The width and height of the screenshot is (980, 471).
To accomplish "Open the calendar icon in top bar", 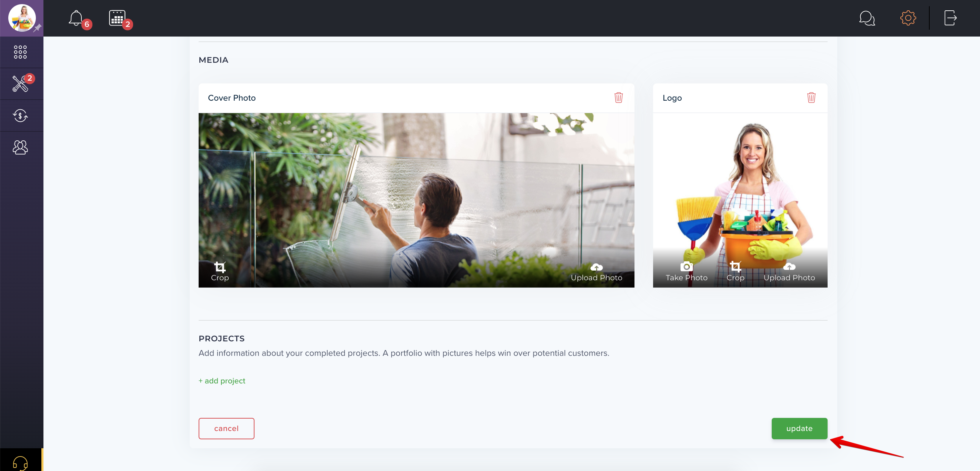I will tap(117, 18).
